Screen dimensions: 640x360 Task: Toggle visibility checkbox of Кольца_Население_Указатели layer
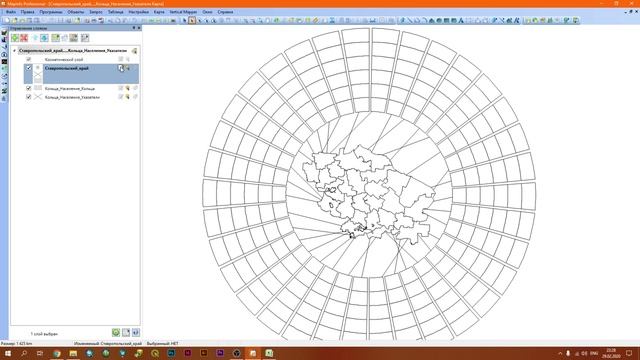point(29,97)
